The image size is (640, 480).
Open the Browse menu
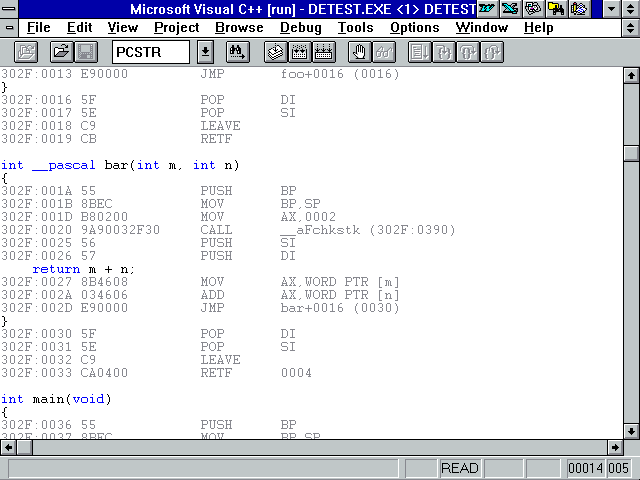click(239, 28)
